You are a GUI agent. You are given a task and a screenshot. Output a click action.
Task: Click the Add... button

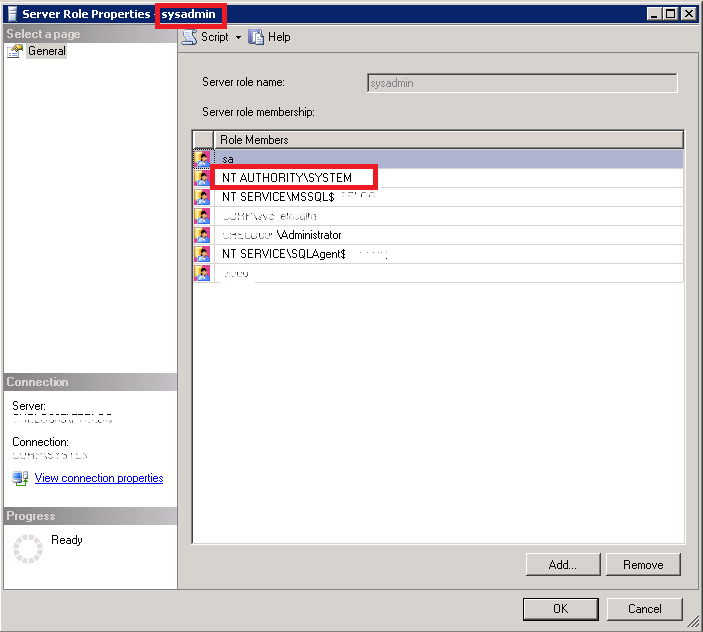click(x=563, y=565)
